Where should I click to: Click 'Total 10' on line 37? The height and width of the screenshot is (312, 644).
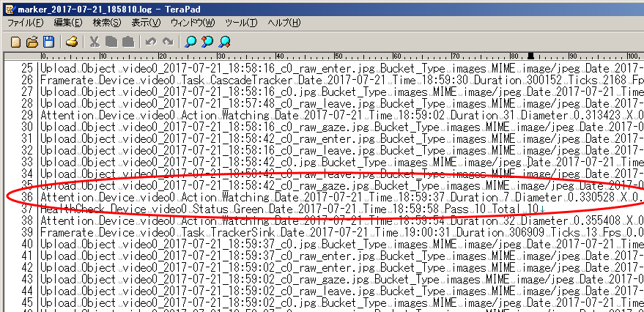tap(515, 209)
